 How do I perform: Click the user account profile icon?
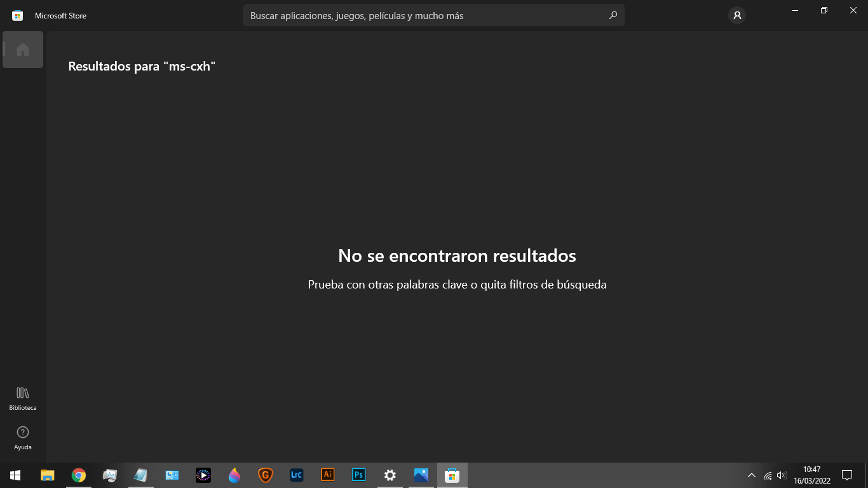[737, 15]
